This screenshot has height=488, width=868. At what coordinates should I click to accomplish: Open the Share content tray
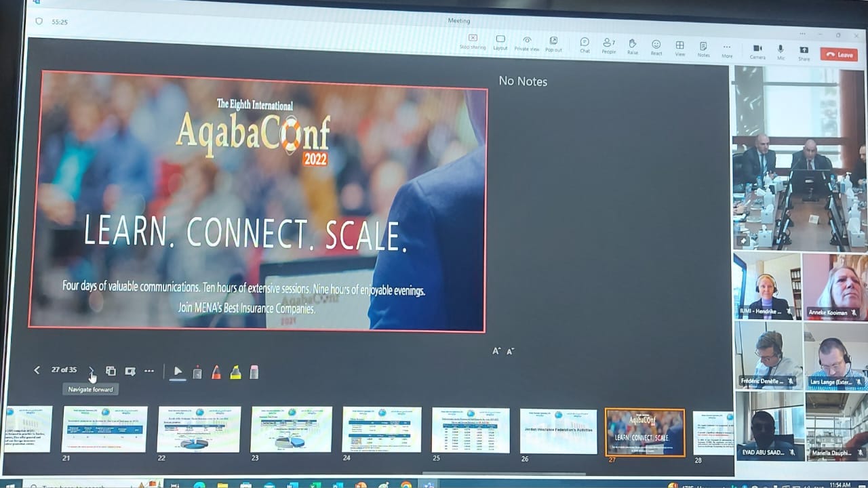804,53
